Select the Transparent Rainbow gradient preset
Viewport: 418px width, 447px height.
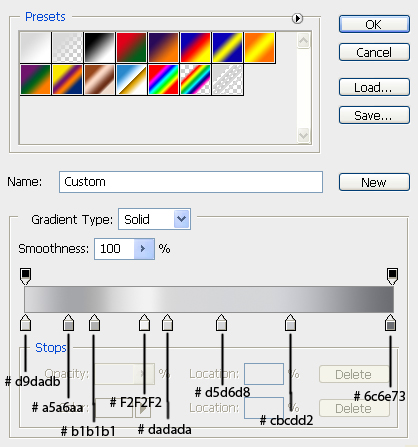(195, 80)
